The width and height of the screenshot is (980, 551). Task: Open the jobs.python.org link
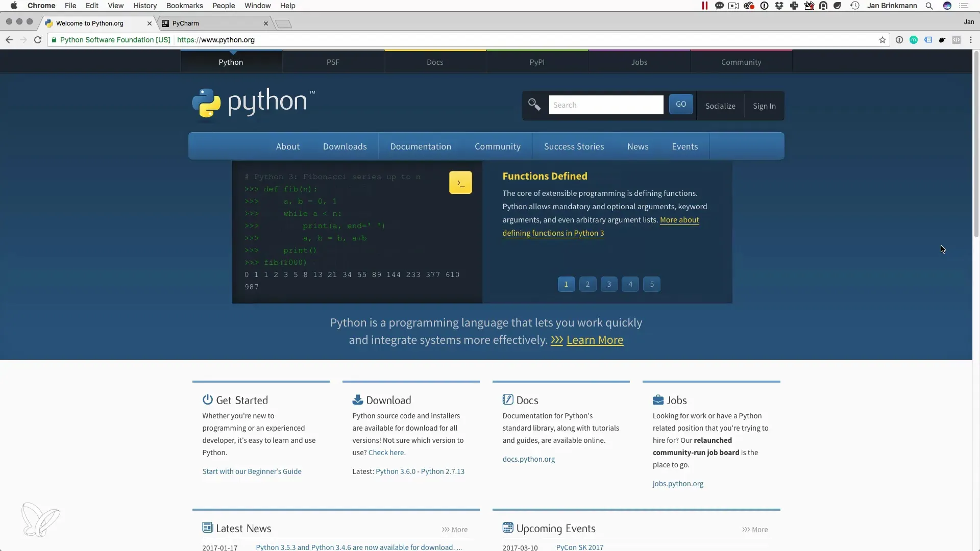[x=678, y=484]
